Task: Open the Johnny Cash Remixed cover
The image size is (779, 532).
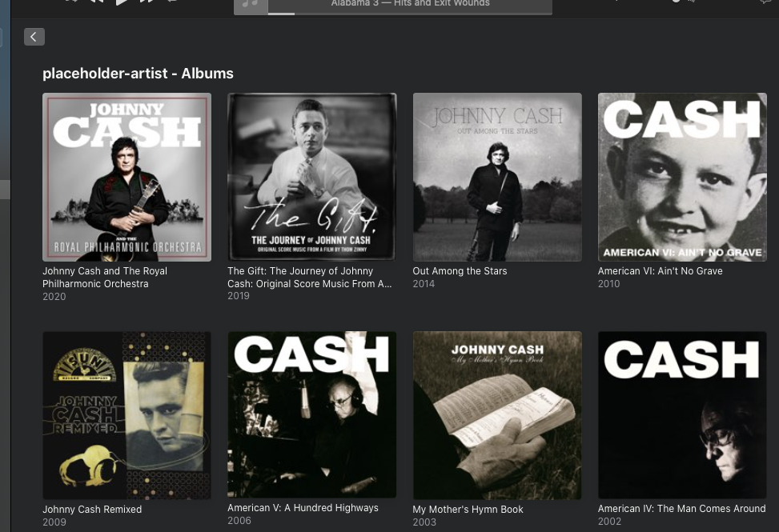Action: click(x=126, y=415)
